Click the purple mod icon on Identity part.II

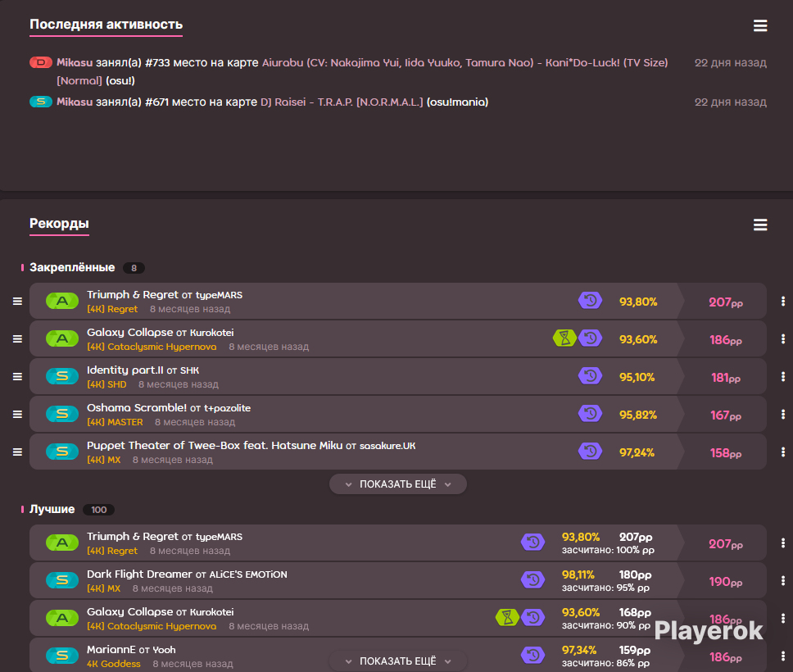tap(590, 376)
